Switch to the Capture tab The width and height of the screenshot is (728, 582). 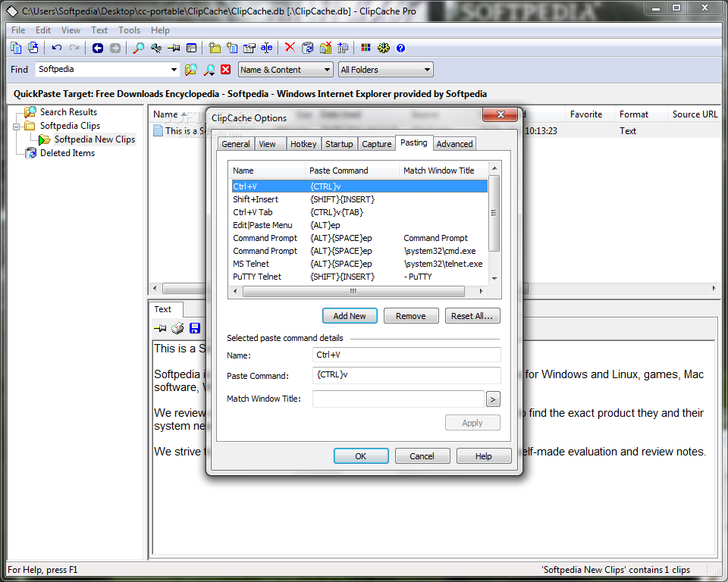pos(377,144)
